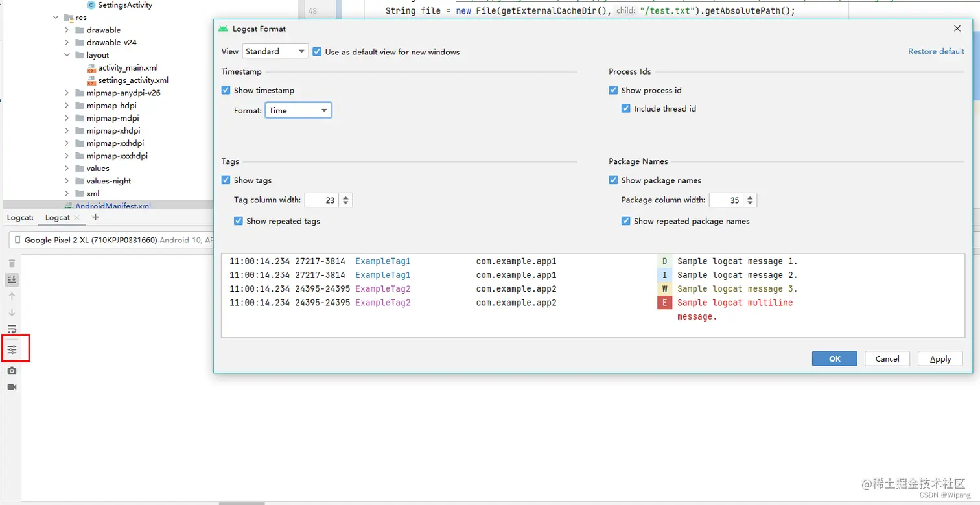Uncheck Show timestamp

pos(226,90)
